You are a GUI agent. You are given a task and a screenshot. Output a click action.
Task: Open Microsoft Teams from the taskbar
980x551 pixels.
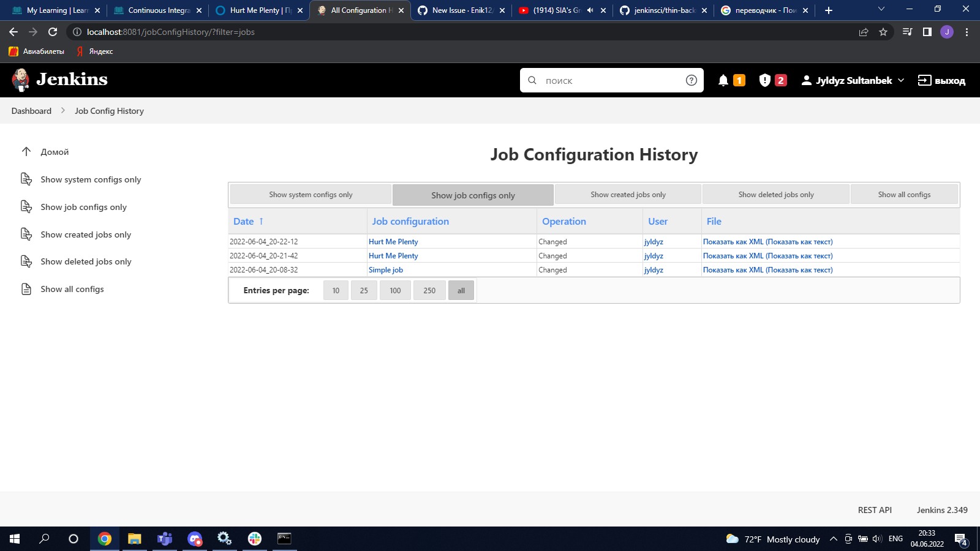165,539
